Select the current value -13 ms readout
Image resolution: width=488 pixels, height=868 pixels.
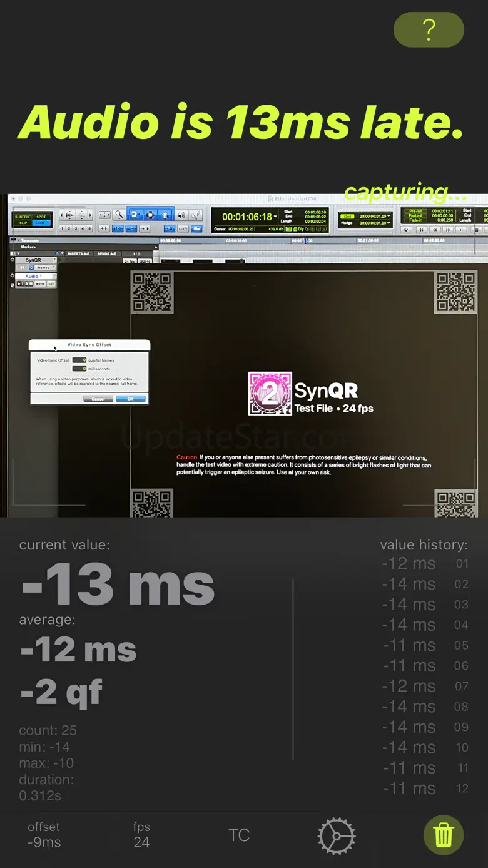(x=118, y=585)
